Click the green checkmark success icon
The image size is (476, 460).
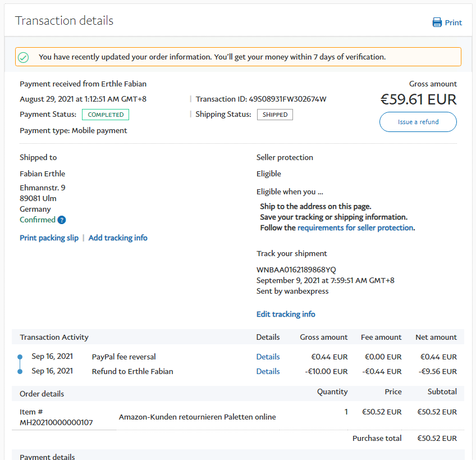point(24,57)
